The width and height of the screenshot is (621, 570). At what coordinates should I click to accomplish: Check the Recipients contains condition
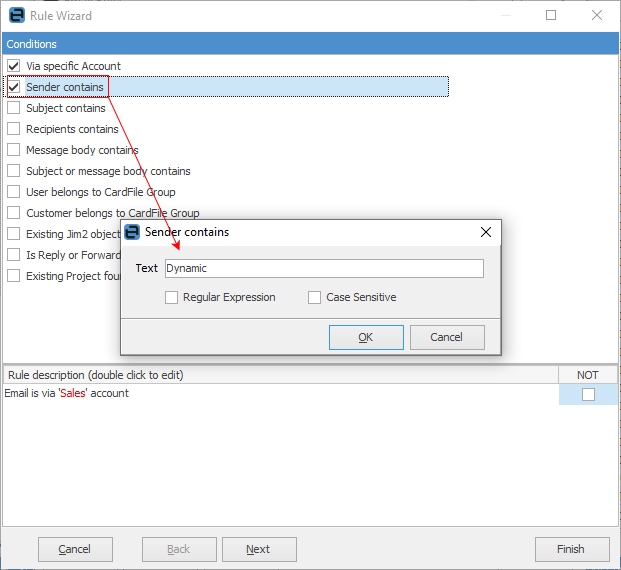point(13,129)
